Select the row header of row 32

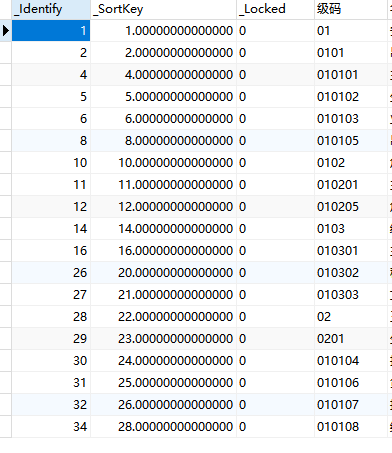[x=6, y=405]
